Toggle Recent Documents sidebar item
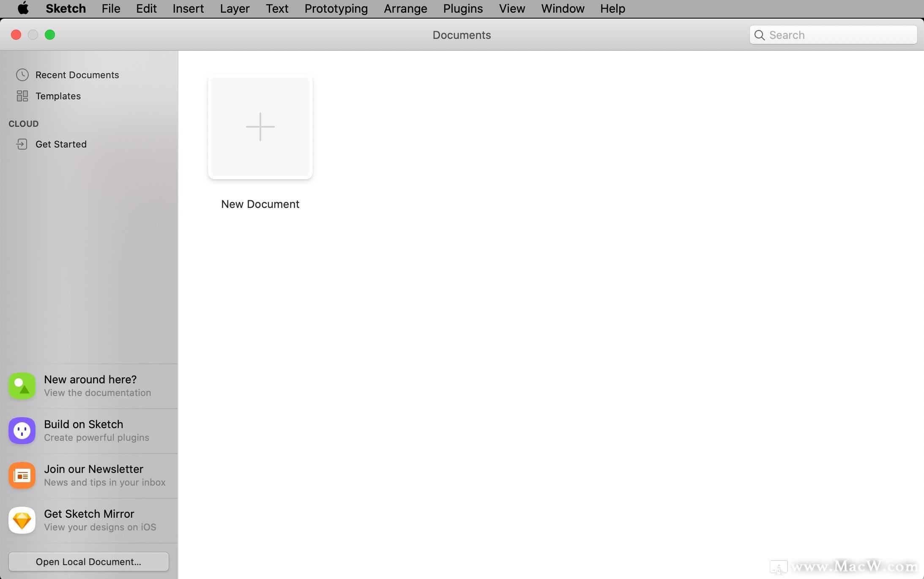Viewport: 924px width, 579px height. 77,74
